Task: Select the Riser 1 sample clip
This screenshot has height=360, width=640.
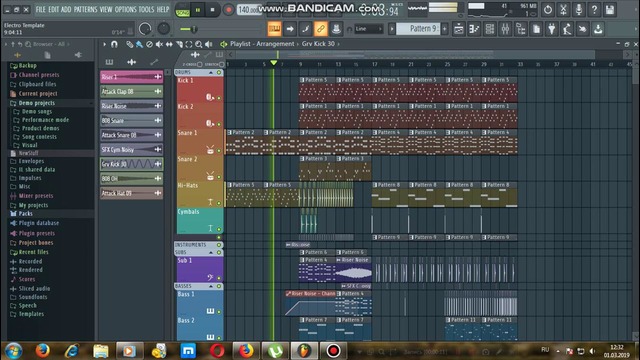Action: pyautogui.click(x=131, y=77)
